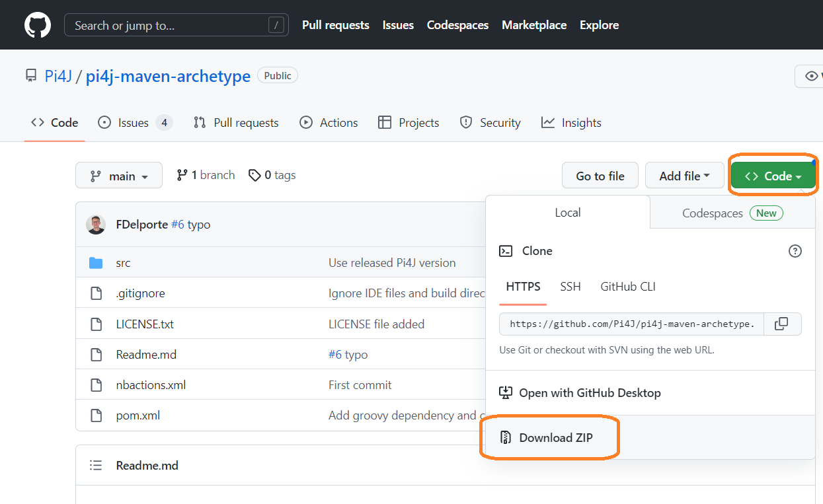Open the Readme.md file link in file list
This screenshot has height=504, width=823.
(146, 355)
